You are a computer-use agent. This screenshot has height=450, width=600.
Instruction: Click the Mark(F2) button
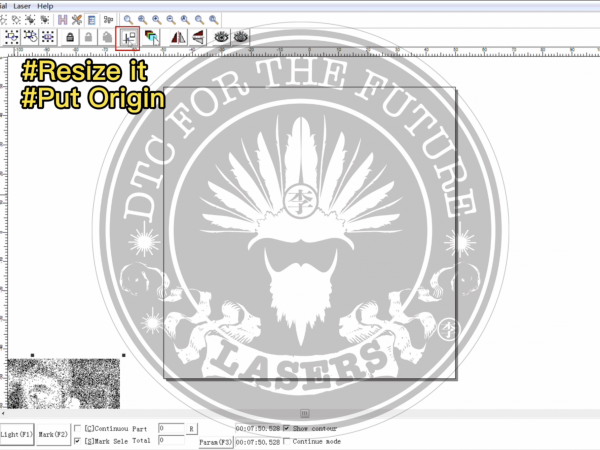(x=53, y=434)
